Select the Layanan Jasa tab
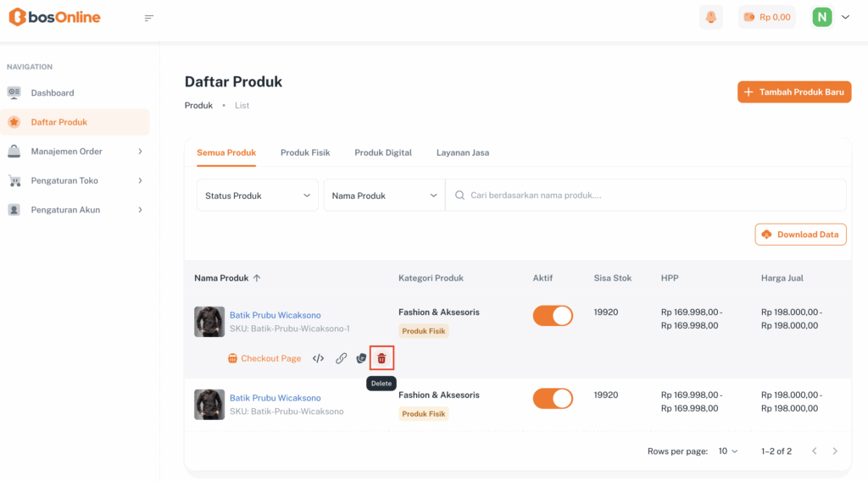 (463, 152)
